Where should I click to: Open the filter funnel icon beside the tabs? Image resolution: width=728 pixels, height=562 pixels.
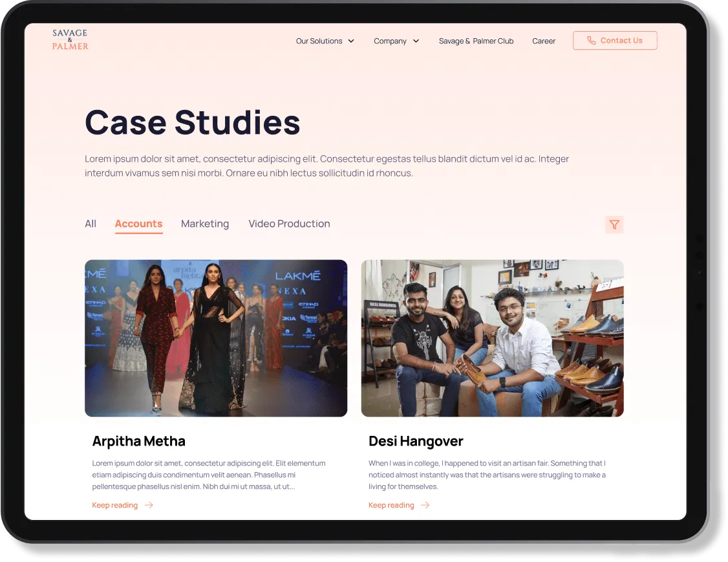click(614, 224)
